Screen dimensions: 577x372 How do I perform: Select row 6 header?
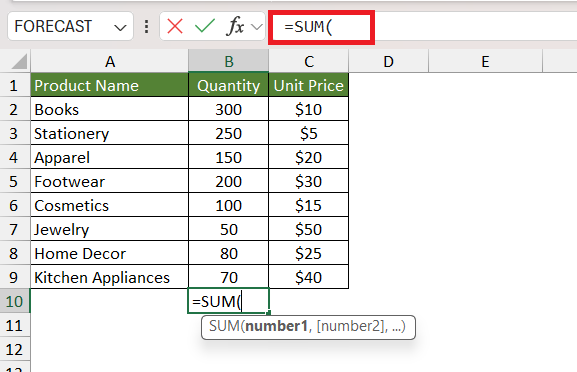click(x=14, y=205)
